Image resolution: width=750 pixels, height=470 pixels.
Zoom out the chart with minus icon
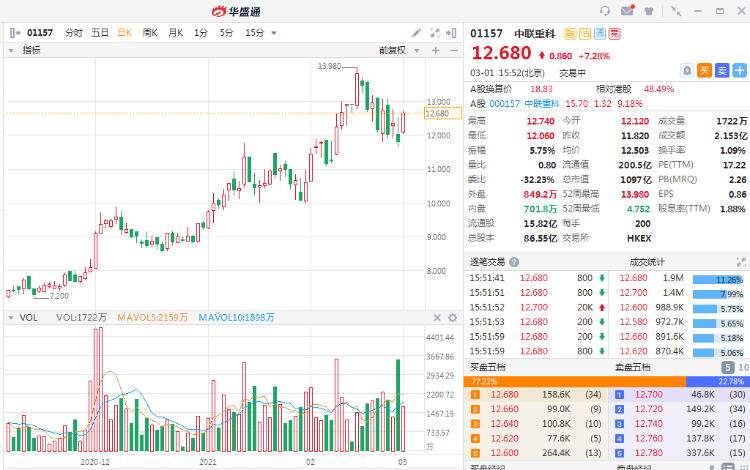coord(453,50)
